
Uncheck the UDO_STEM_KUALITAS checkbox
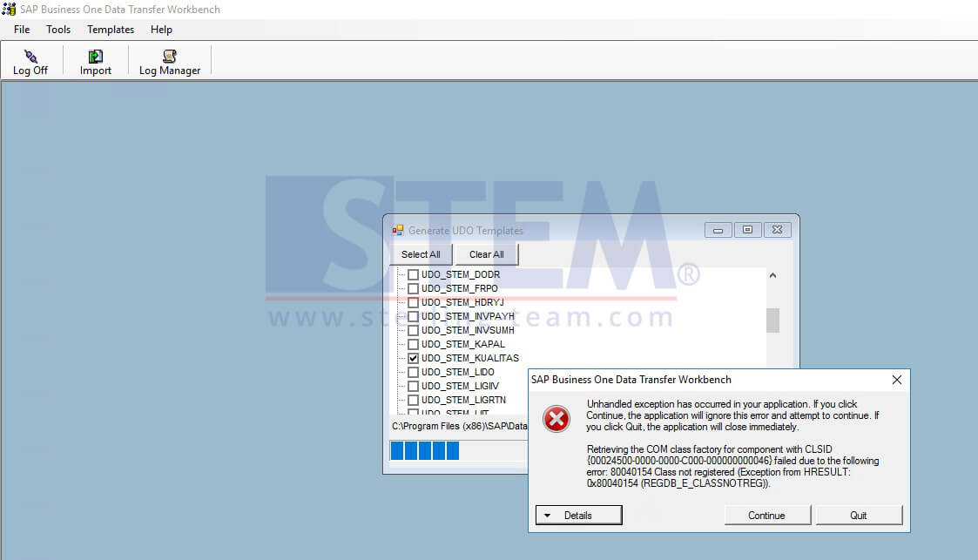[413, 358]
